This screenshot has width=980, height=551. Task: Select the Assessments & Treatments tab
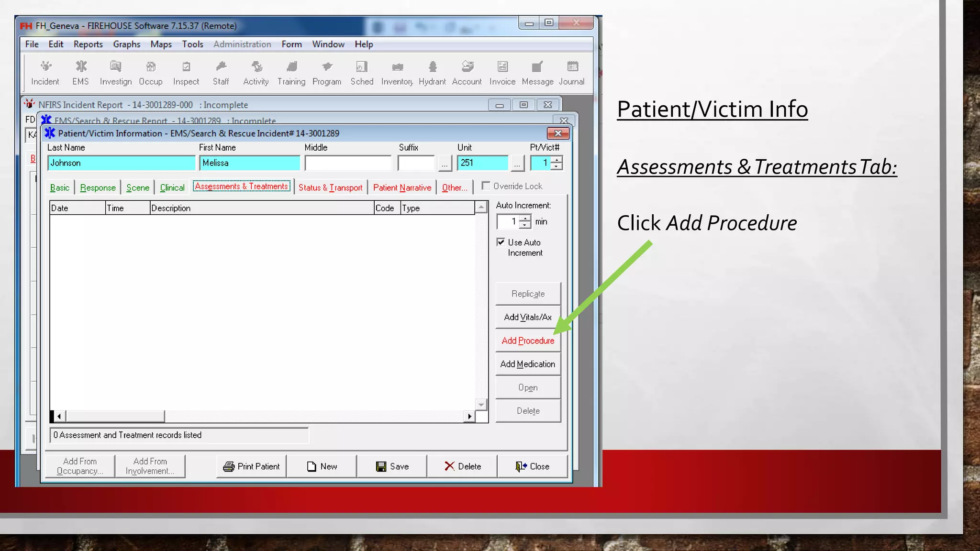pyautogui.click(x=242, y=187)
